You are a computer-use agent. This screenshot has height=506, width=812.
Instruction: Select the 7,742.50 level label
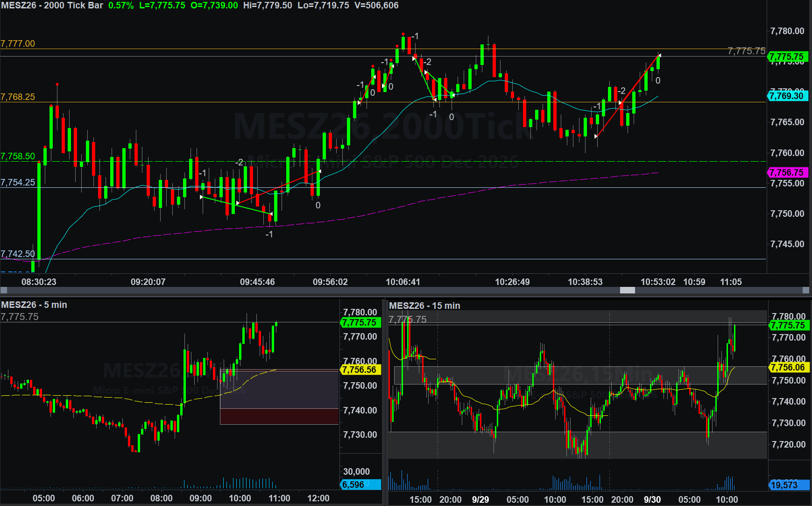[18, 254]
